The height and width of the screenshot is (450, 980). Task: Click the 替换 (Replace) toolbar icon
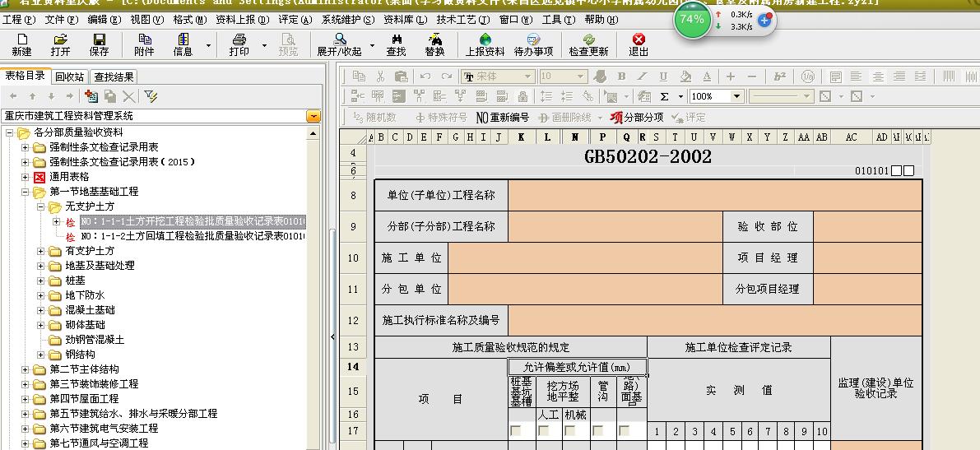tap(434, 44)
